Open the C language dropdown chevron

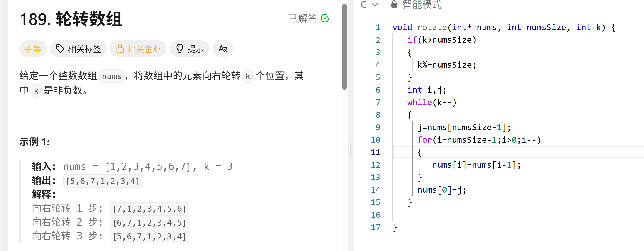[375, 4]
